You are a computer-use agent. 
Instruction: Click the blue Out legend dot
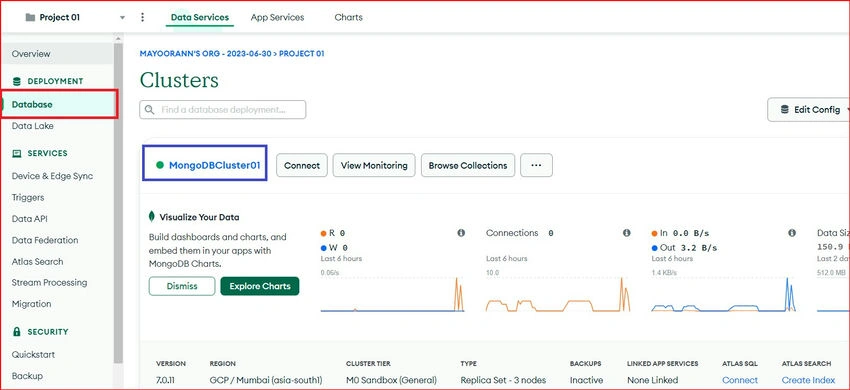point(654,248)
